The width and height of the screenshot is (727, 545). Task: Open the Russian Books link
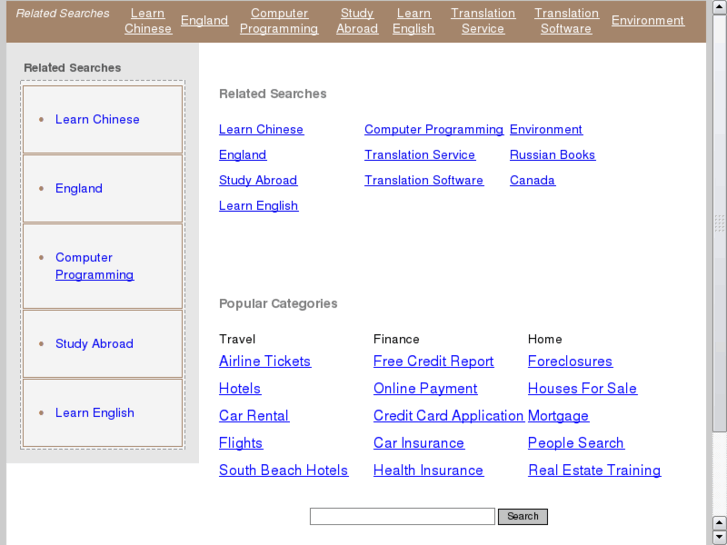(552, 155)
